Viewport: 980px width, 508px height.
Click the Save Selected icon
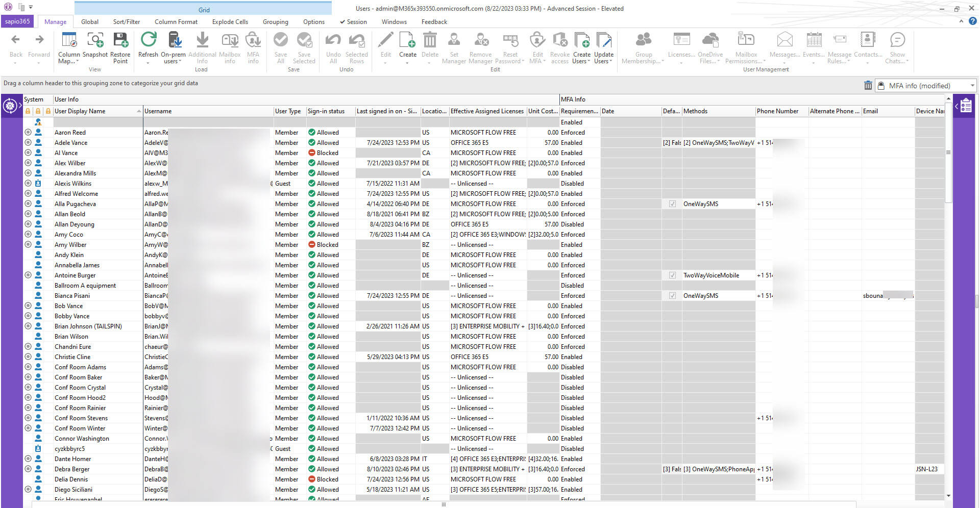(x=304, y=40)
